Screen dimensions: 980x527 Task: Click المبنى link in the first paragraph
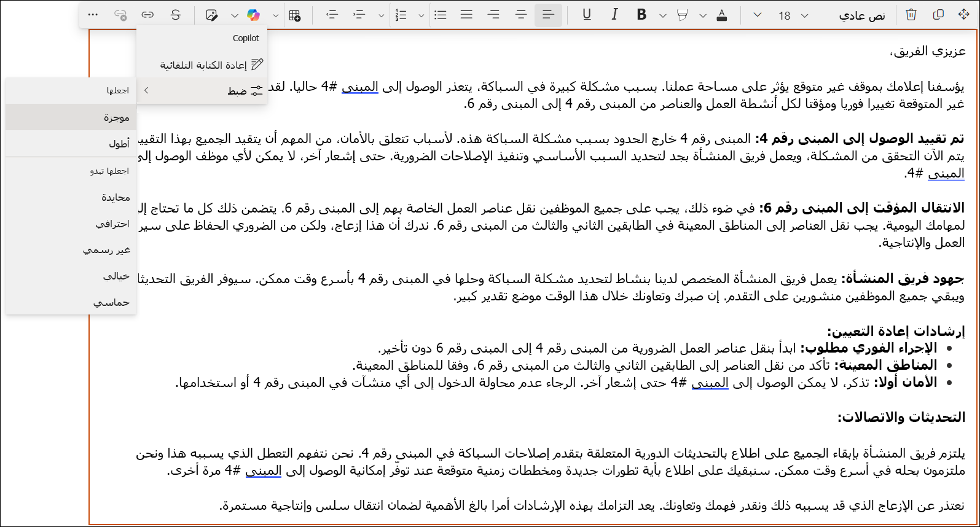pyautogui.click(x=360, y=87)
